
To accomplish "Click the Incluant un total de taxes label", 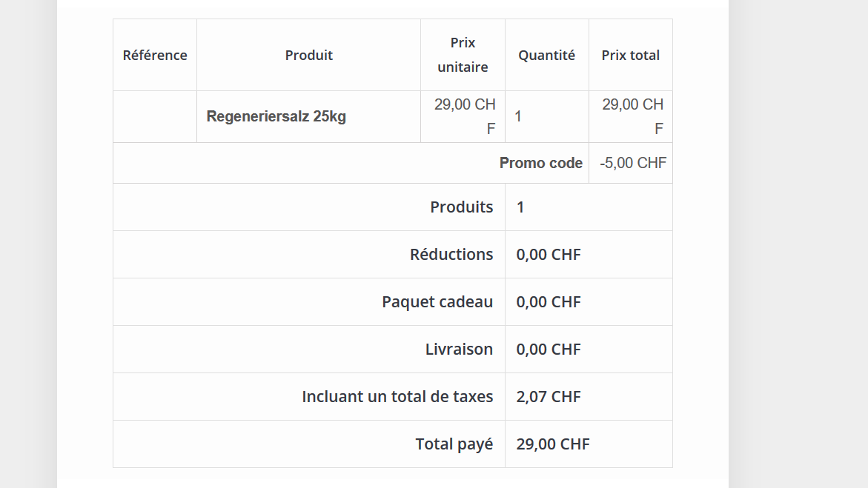I will click(397, 397).
